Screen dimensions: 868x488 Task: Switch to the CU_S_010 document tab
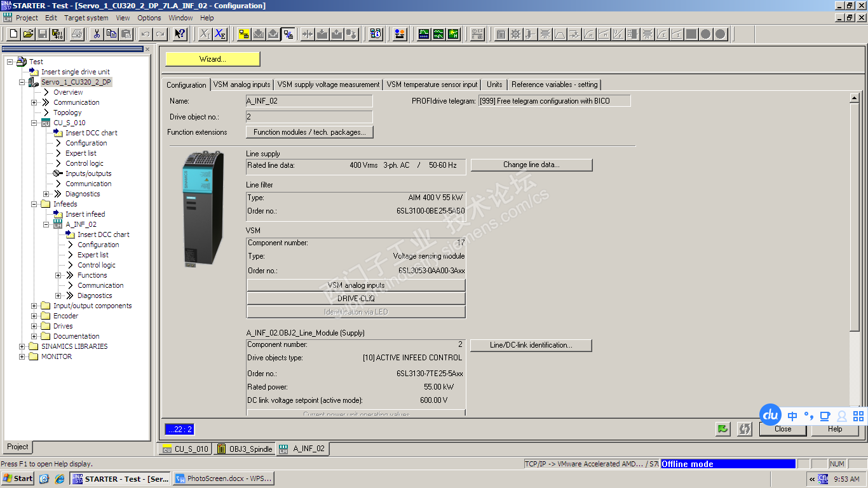click(x=185, y=449)
